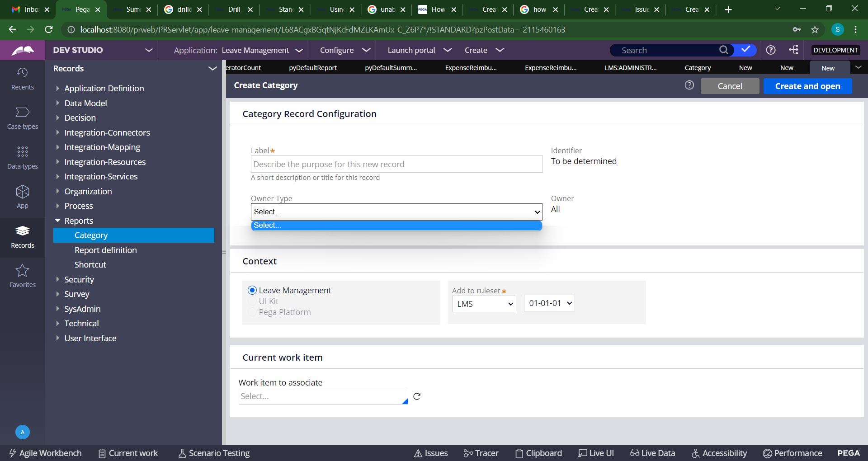Open Shortcut record type

[90, 264]
